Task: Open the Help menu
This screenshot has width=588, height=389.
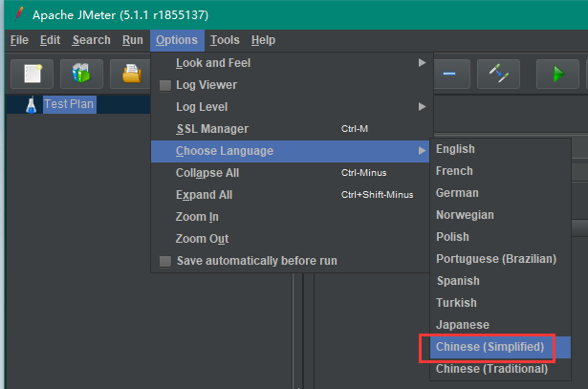Action: click(x=263, y=40)
